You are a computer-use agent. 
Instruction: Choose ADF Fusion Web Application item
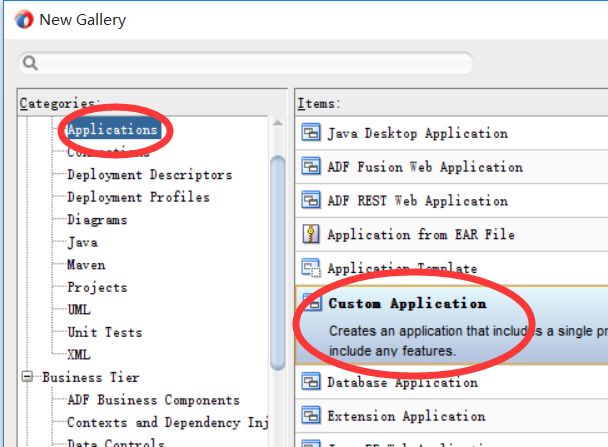coord(451,167)
